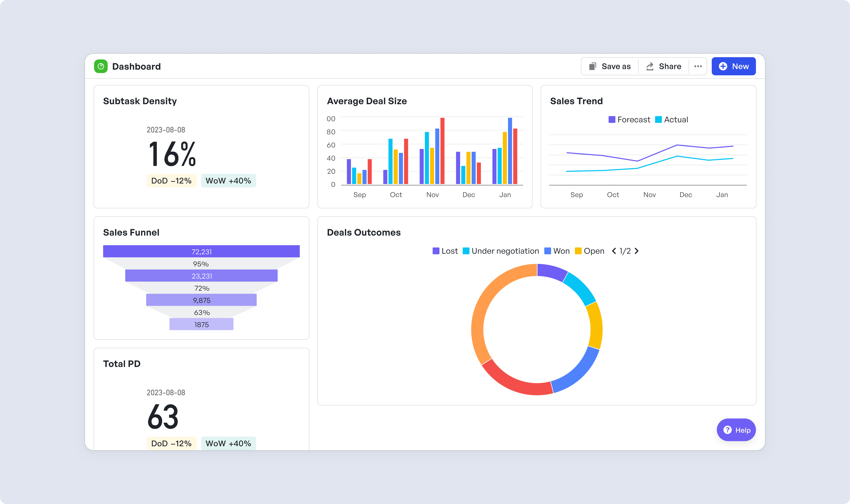
Task: Select the 9,875 funnel bar
Action: [201, 300]
